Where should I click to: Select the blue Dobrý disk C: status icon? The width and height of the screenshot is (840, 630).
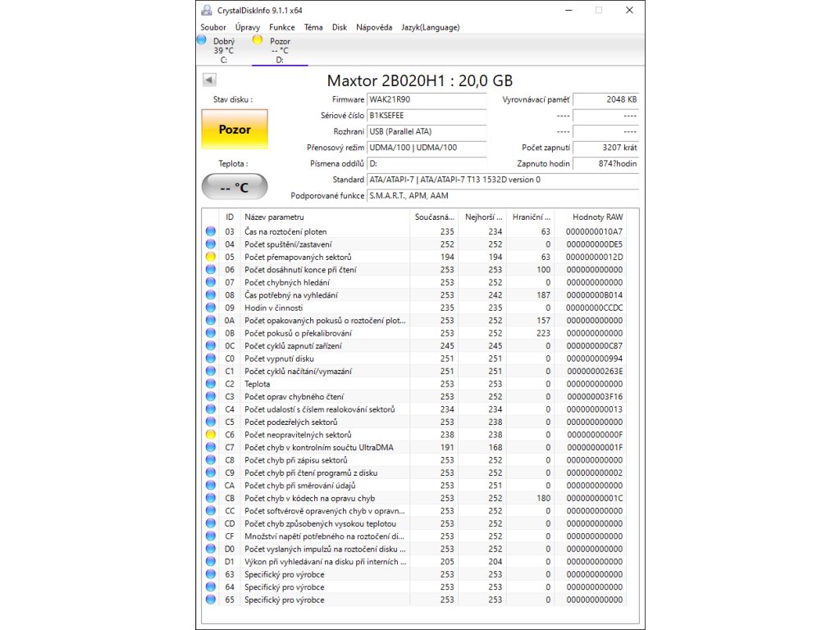click(x=202, y=39)
